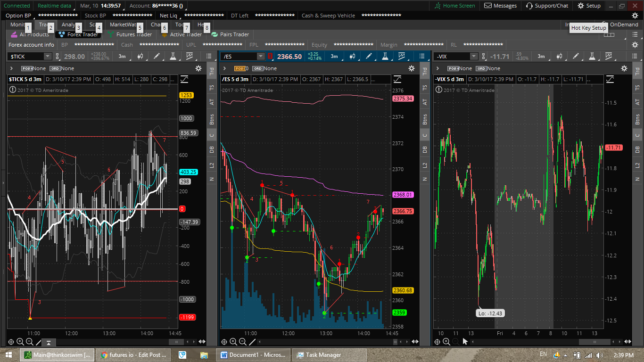Open chart style menu on $TICK chart
The image size is (644, 362).
(x=140, y=57)
